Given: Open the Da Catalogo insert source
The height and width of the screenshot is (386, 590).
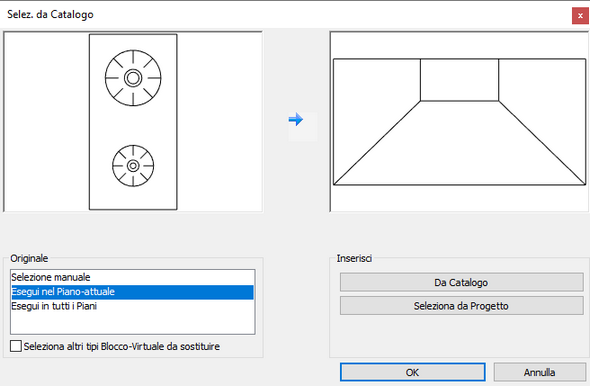Looking at the screenshot, I should pyautogui.click(x=461, y=283).
